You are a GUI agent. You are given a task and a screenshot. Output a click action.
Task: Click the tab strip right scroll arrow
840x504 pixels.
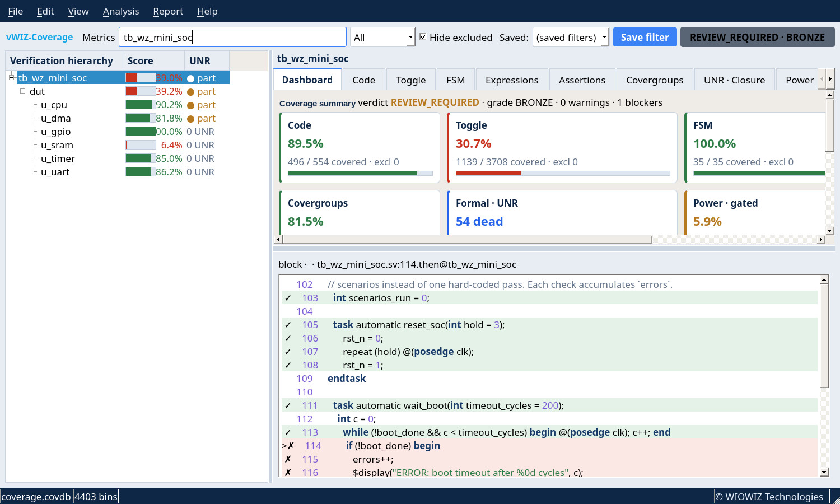coord(830,79)
